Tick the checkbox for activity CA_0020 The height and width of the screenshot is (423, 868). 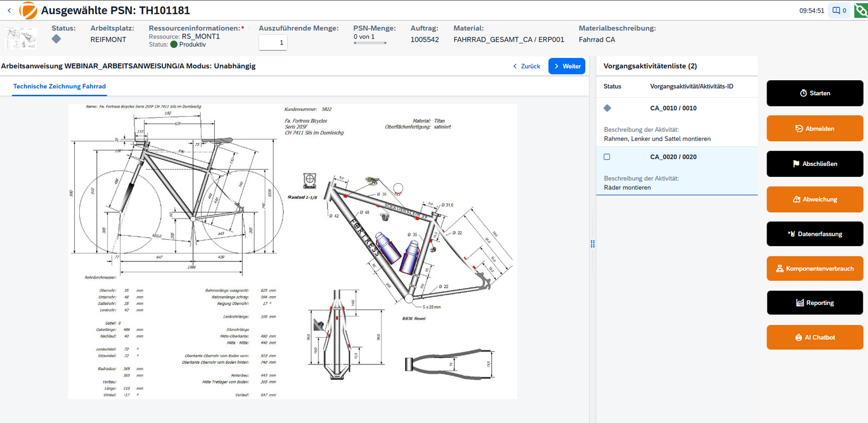607,157
